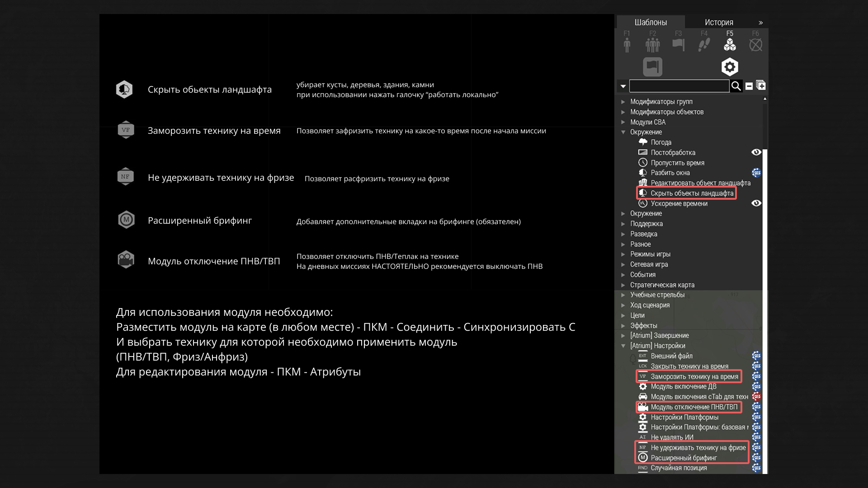This screenshot has height=488, width=868.
Task: Open the search filter dropdown arrow
Action: (623, 86)
